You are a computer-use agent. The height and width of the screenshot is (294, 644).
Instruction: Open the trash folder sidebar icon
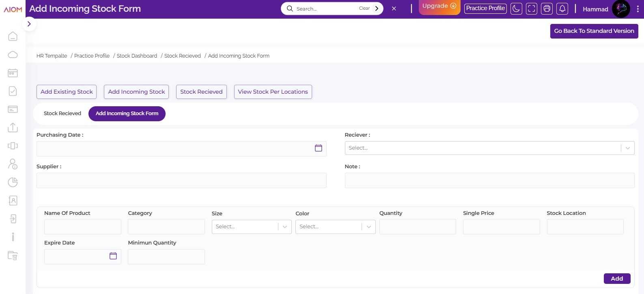(x=13, y=255)
